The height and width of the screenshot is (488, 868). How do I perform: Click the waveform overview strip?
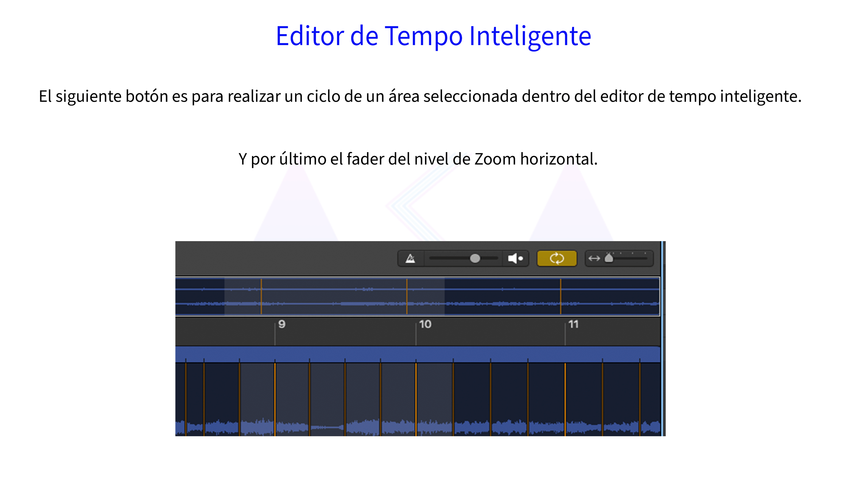coord(418,296)
